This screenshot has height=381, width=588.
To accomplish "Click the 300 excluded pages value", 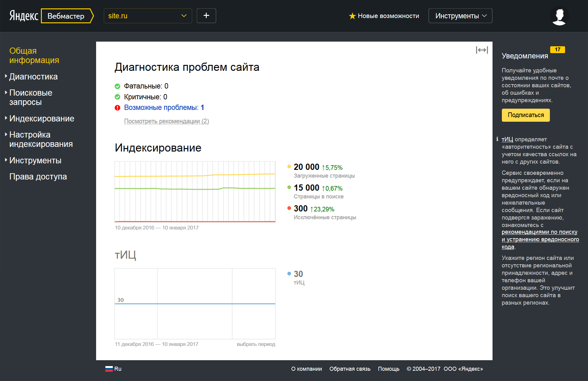I will pos(301,209).
